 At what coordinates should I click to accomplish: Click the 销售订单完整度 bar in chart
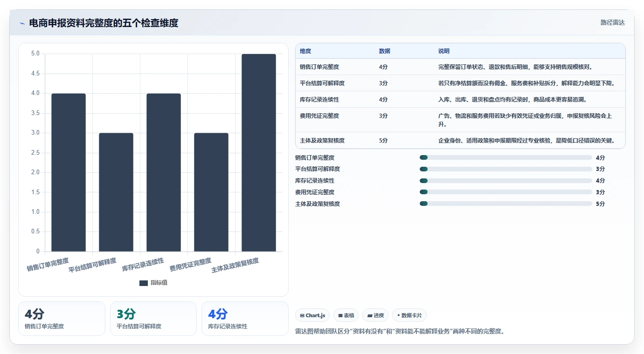(69, 172)
